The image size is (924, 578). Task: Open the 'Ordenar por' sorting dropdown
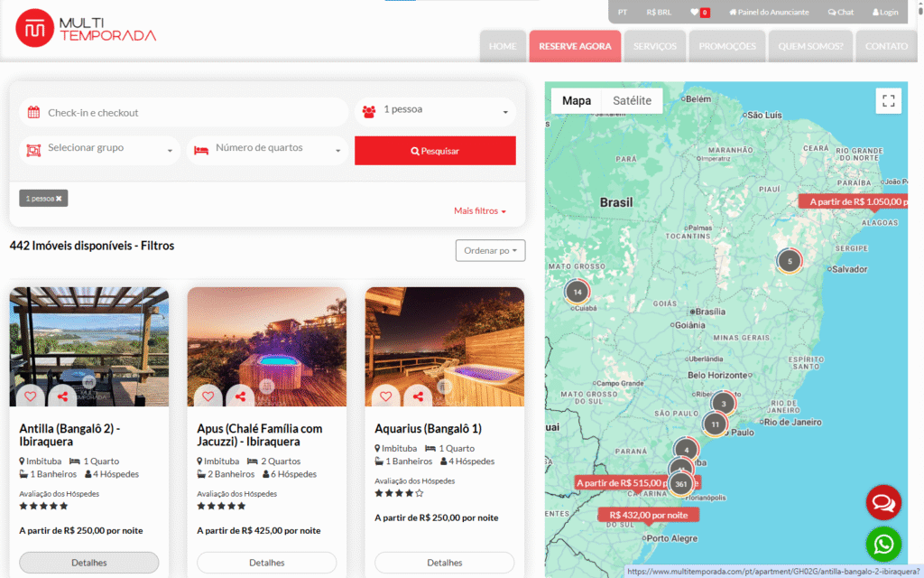tap(490, 250)
